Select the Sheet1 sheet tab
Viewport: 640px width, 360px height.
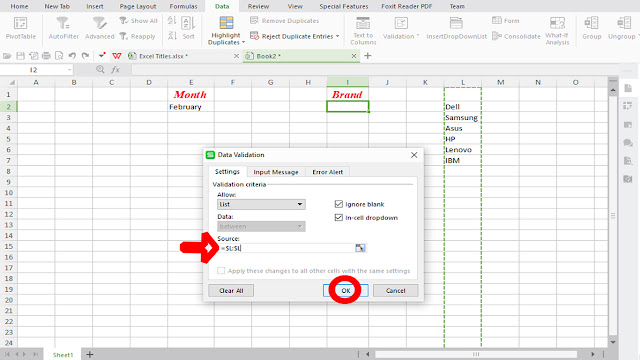63,355
